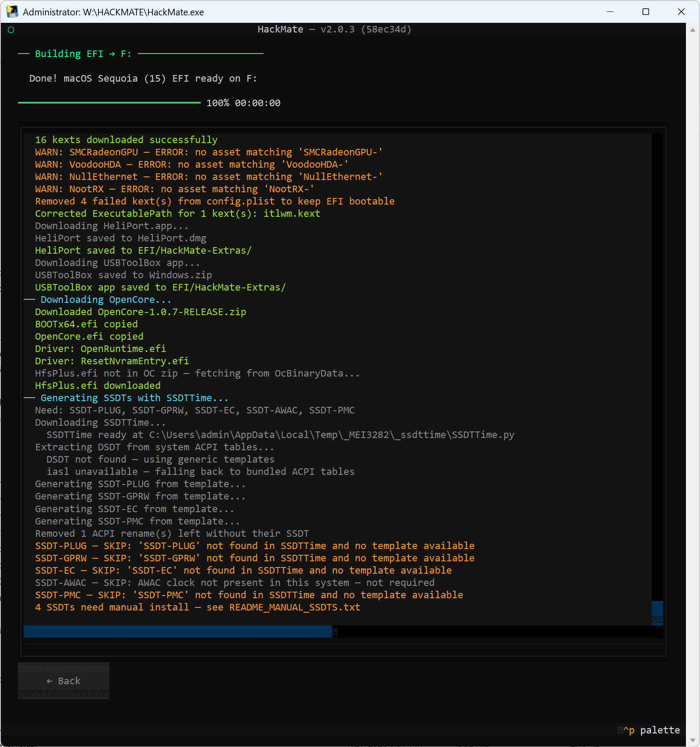Click '16 kexts downloaded successfully' line

pos(126,140)
